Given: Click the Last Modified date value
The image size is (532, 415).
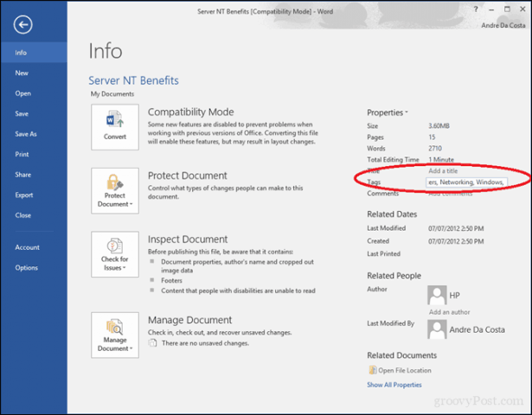Looking at the screenshot, I should 456,228.
